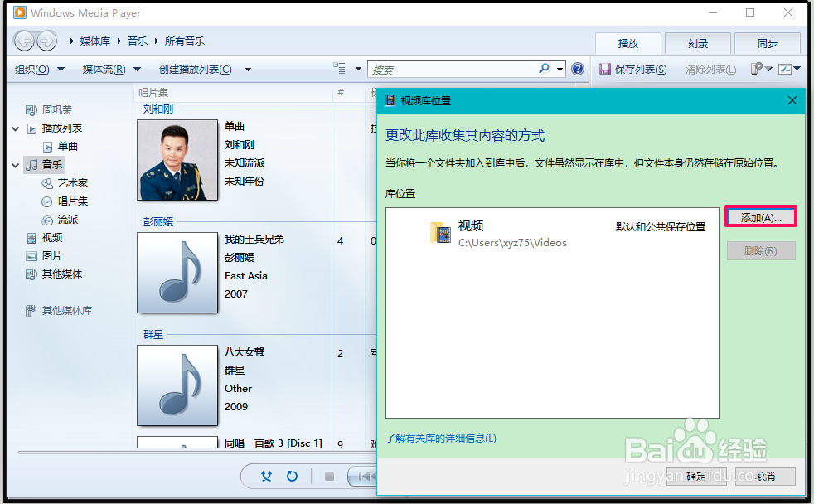Click the 彭丽媛 artist group heading

click(157, 221)
